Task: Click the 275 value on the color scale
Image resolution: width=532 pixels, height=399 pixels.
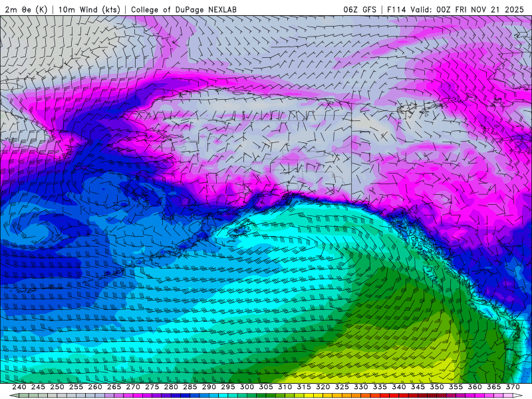Action: coord(152,387)
